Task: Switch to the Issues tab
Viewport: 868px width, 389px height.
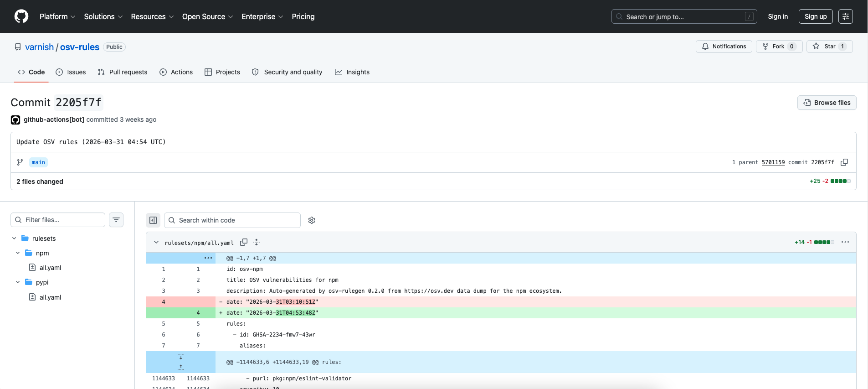Action: coord(71,72)
